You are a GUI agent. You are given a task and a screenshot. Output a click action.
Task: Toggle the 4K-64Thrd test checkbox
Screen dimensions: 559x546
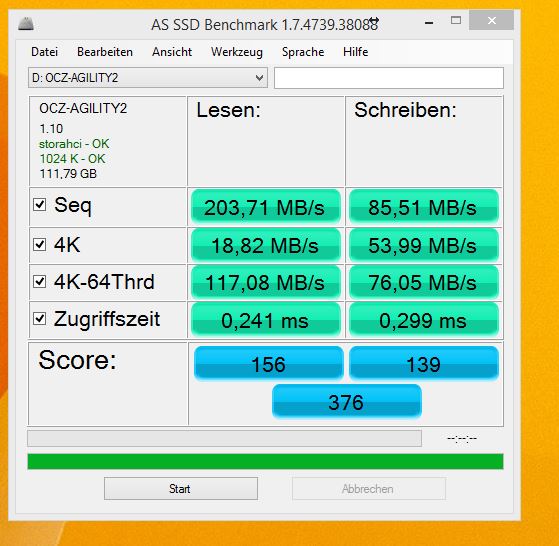click(40, 282)
